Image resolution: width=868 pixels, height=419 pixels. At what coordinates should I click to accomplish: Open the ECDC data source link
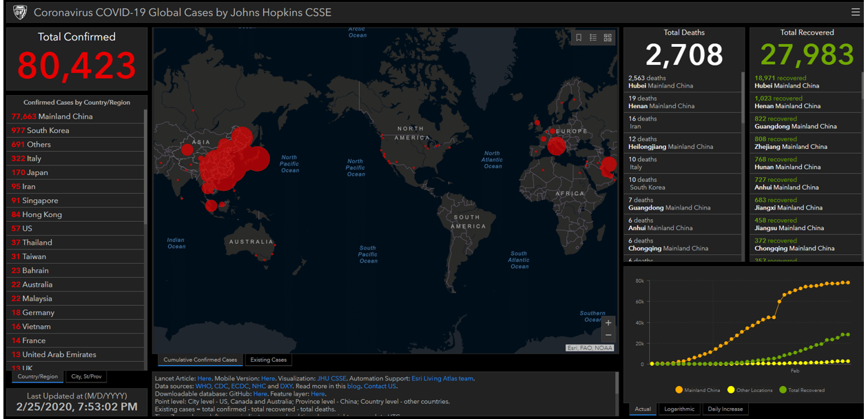click(240, 386)
